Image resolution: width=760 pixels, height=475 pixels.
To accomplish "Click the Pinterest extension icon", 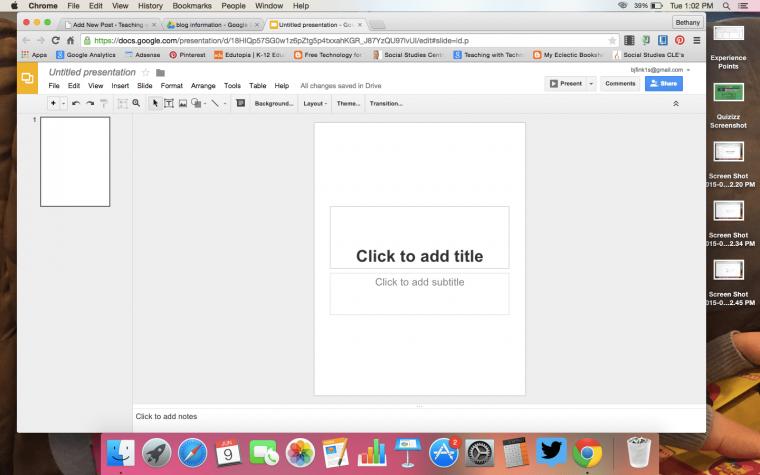I will click(x=680, y=40).
